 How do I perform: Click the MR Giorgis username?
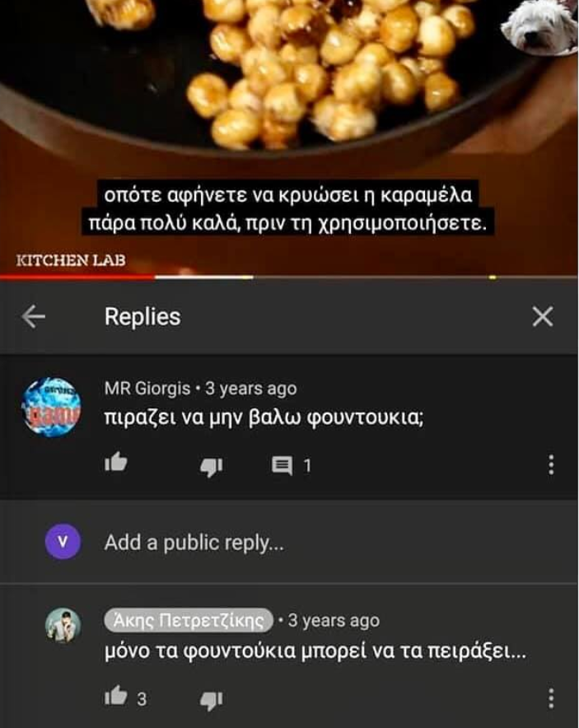[x=147, y=389]
